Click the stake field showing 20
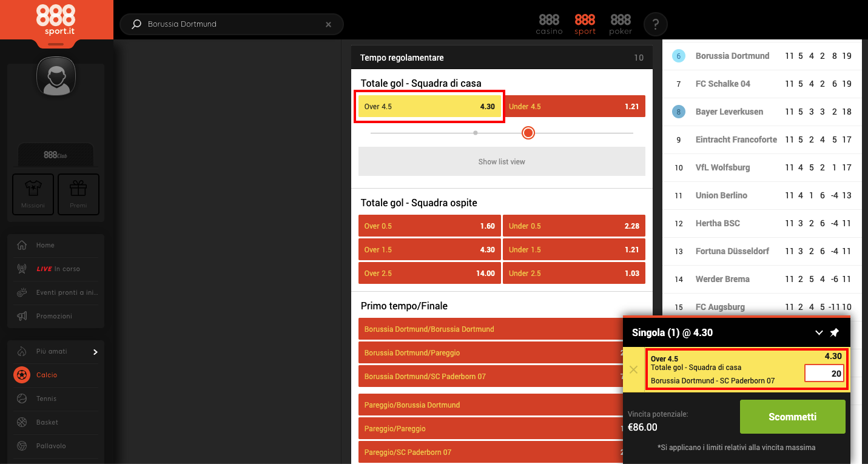The width and height of the screenshot is (868, 464). pyautogui.click(x=824, y=374)
